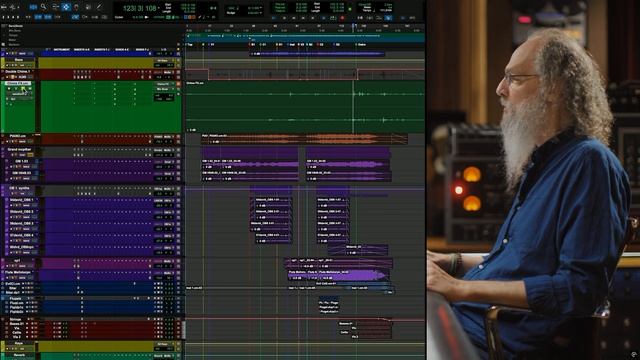Screen dimensions: 640x360
Task: Select the Chime FX track name
Action: click(18, 83)
